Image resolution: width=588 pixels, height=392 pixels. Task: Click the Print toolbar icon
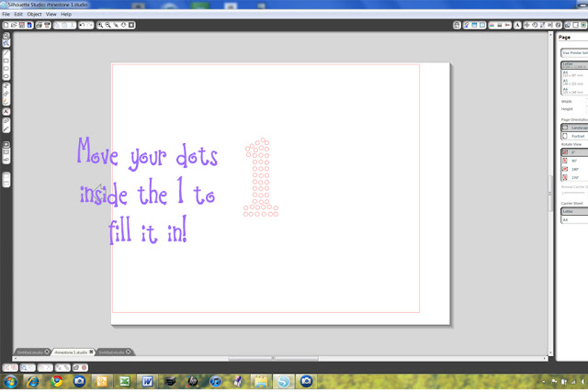tap(40, 25)
